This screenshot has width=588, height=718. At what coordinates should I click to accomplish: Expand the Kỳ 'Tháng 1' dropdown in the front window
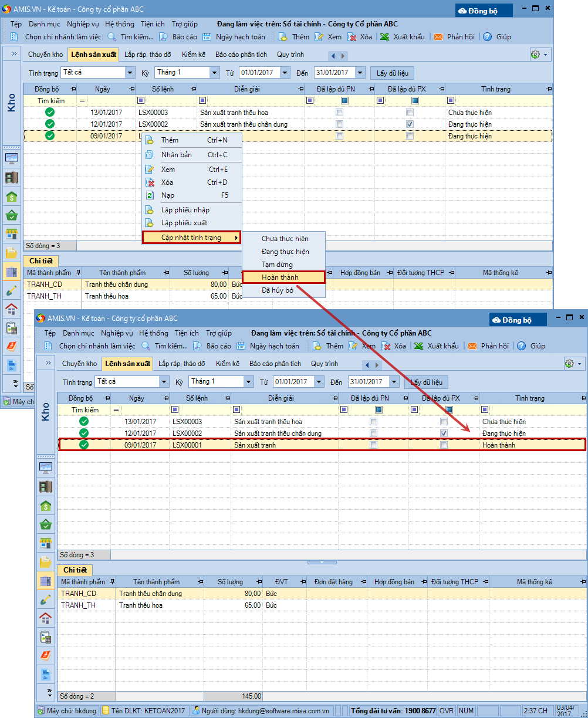tap(248, 382)
